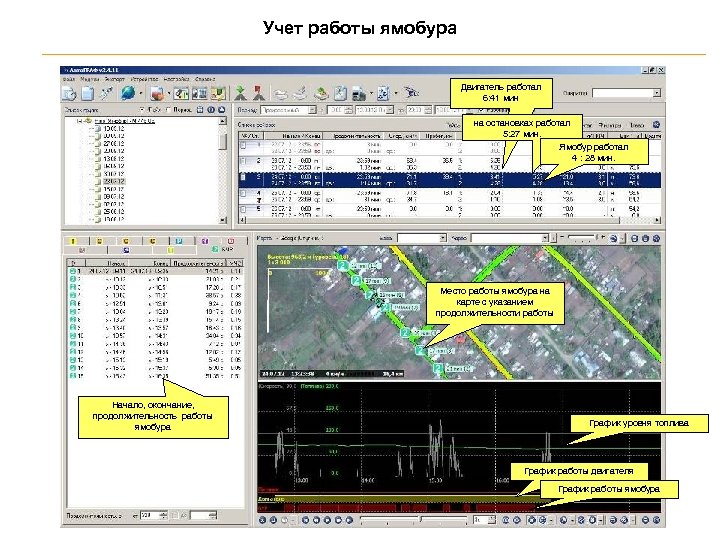The image size is (720, 540).
Task: Click the topmost '2' marker on the map
Action: (x=343, y=266)
